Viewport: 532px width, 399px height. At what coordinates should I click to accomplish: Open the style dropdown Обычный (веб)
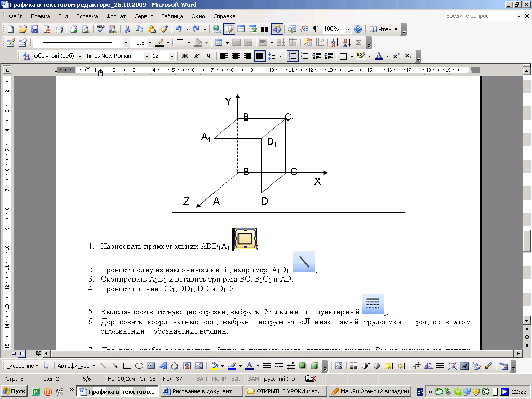[80, 56]
